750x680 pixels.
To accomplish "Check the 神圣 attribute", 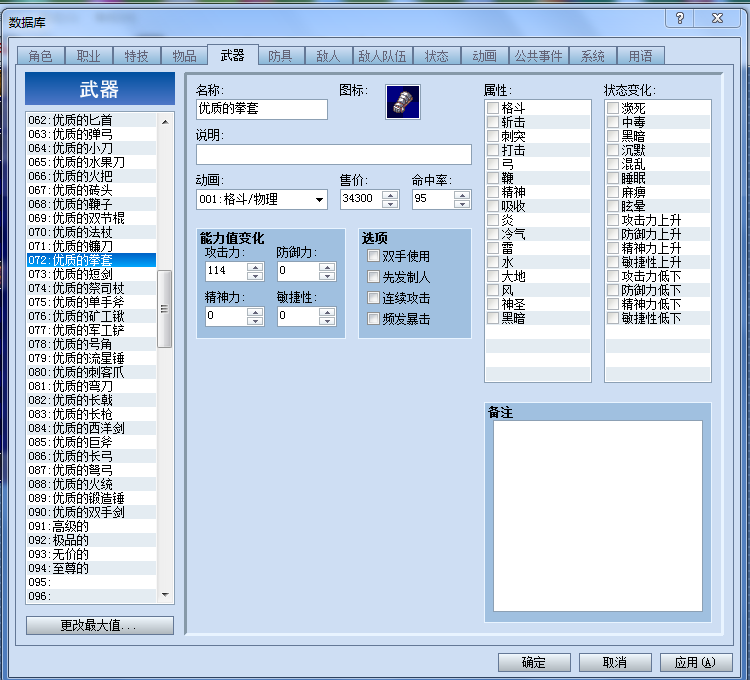I will point(493,304).
